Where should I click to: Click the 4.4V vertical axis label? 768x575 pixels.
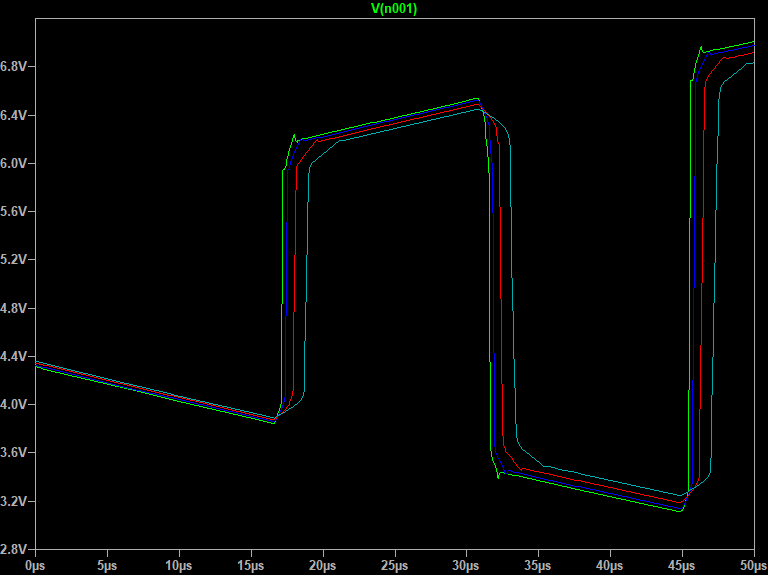pos(13,357)
